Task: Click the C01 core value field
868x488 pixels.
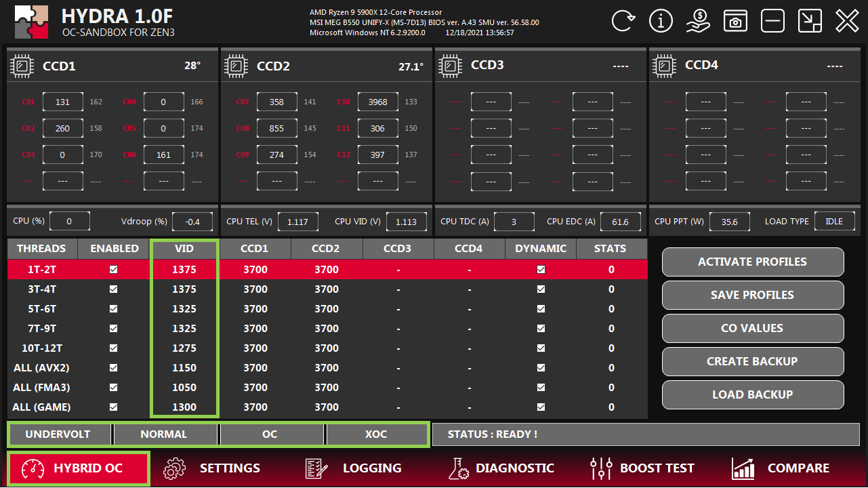Action: coord(62,102)
